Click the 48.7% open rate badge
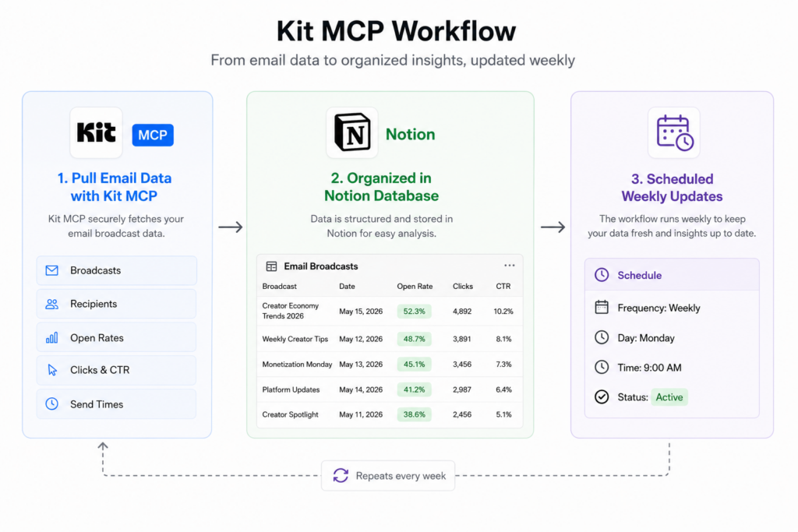The width and height of the screenshot is (798, 532). coord(415,339)
